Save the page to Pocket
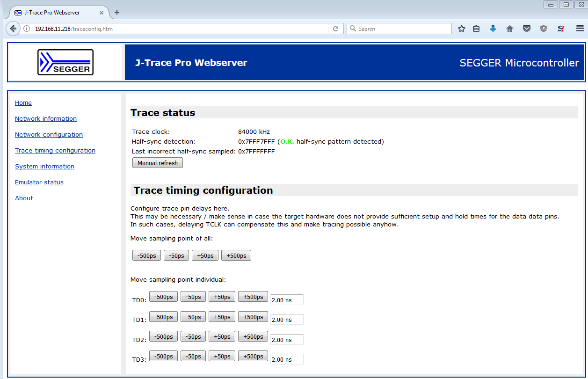The image size is (588, 379). click(527, 29)
